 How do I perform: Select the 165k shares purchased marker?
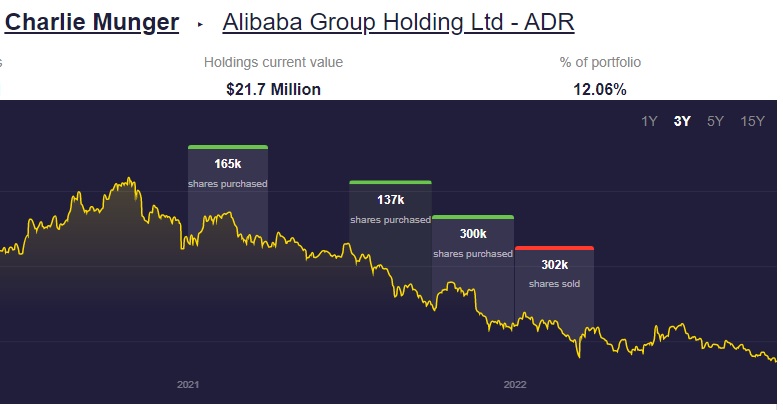(228, 171)
